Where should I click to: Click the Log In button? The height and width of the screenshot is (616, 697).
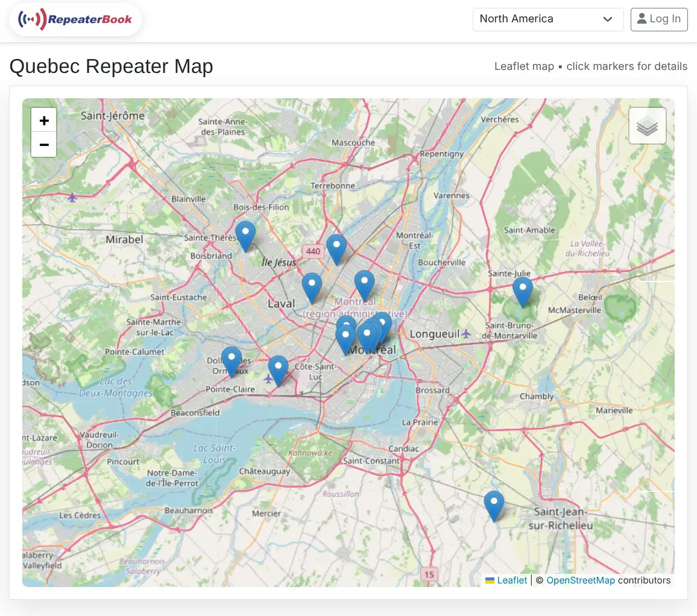659,19
